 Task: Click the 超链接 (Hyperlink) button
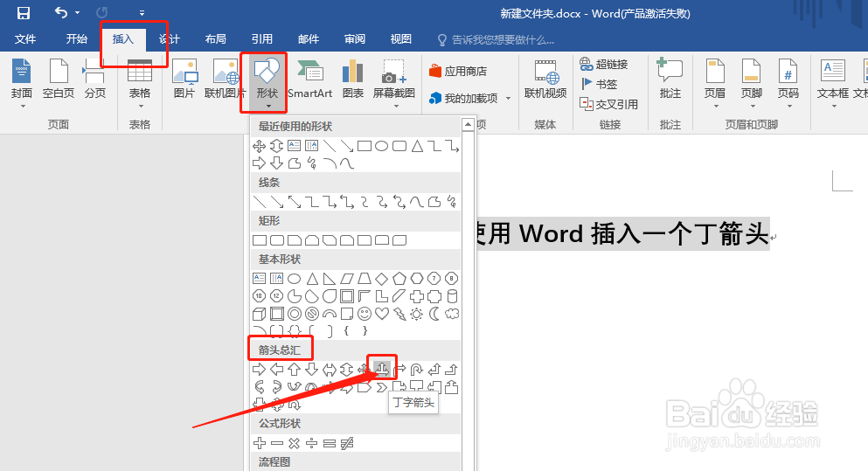click(x=603, y=64)
